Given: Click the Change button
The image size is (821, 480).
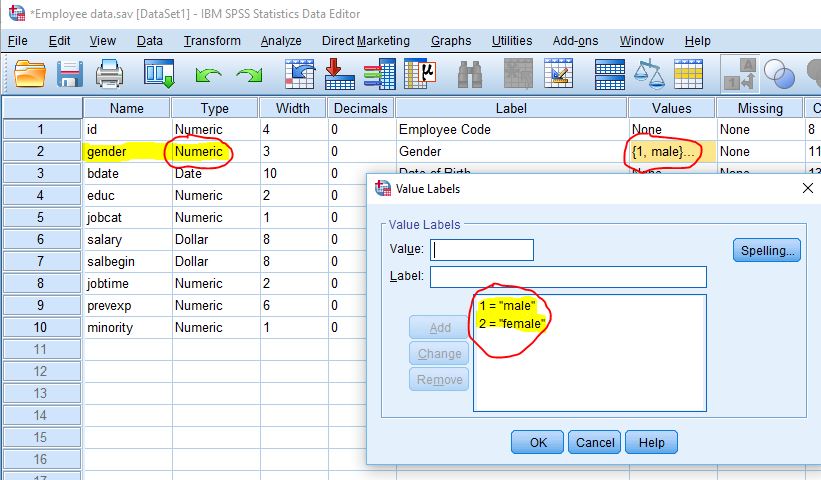Looking at the screenshot, I should point(439,354).
